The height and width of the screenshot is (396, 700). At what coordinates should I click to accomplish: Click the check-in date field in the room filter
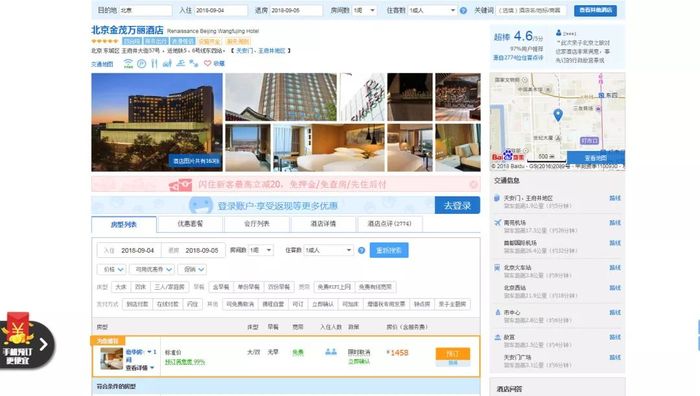[129, 250]
